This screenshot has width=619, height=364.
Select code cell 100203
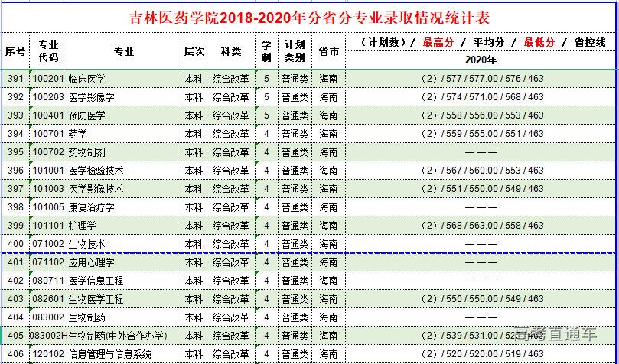48,96
